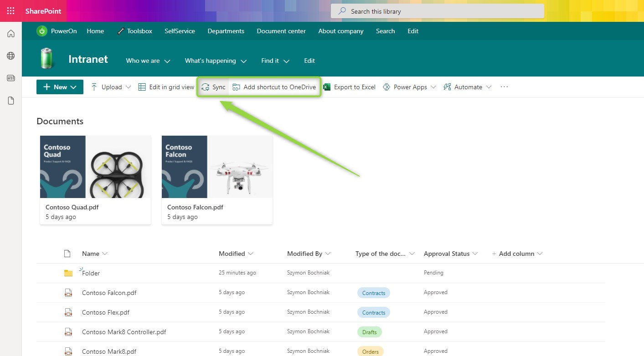644x356 pixels.
Task: Click the Add column control
Action: (517, 254)
